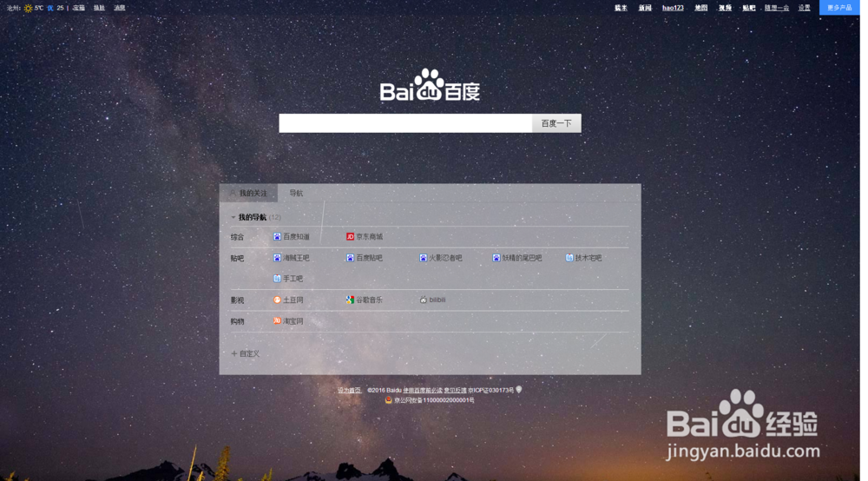
Task: Click 意见反馈 footer link
Action: point(455,390)
